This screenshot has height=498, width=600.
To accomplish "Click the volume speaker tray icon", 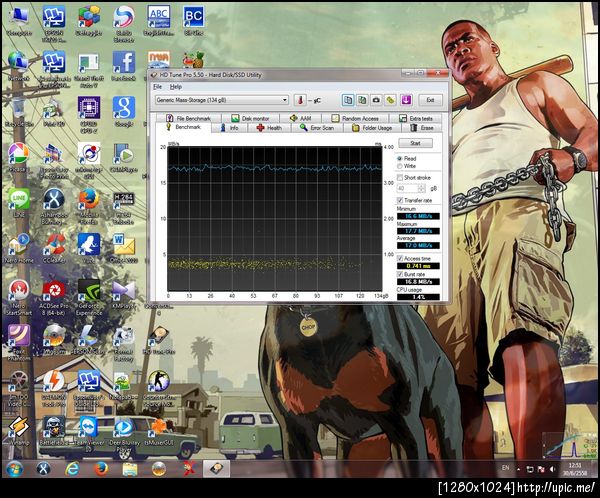I will point(553,469).
